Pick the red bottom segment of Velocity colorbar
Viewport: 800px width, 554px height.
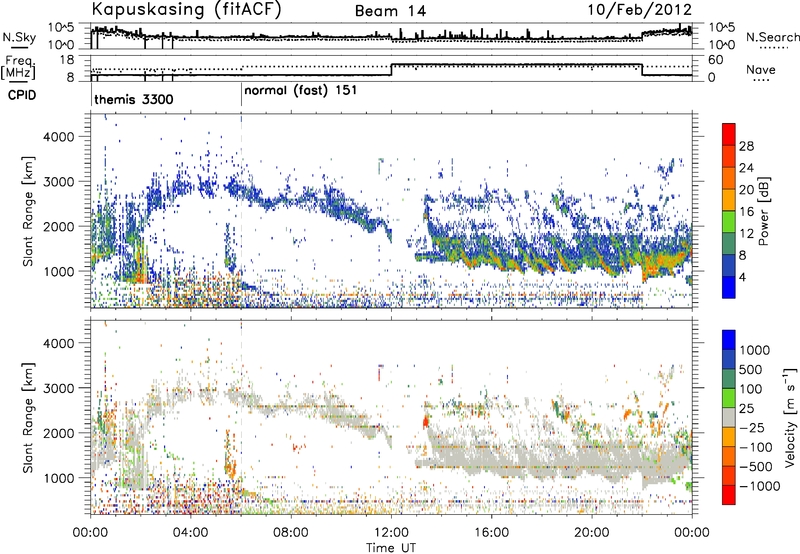pyautogui.click(x=729, y=495)
